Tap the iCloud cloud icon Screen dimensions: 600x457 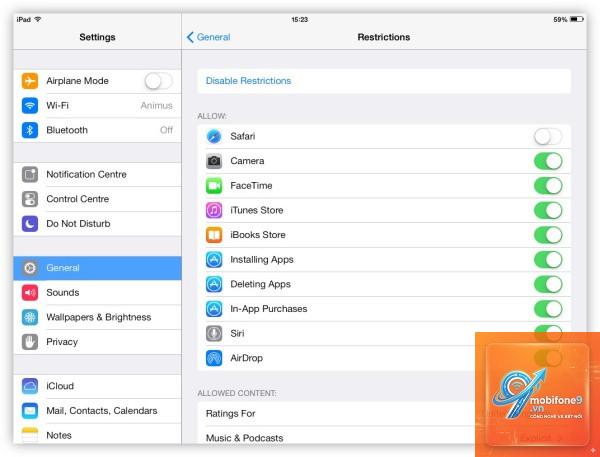click(x=30, y=386)
